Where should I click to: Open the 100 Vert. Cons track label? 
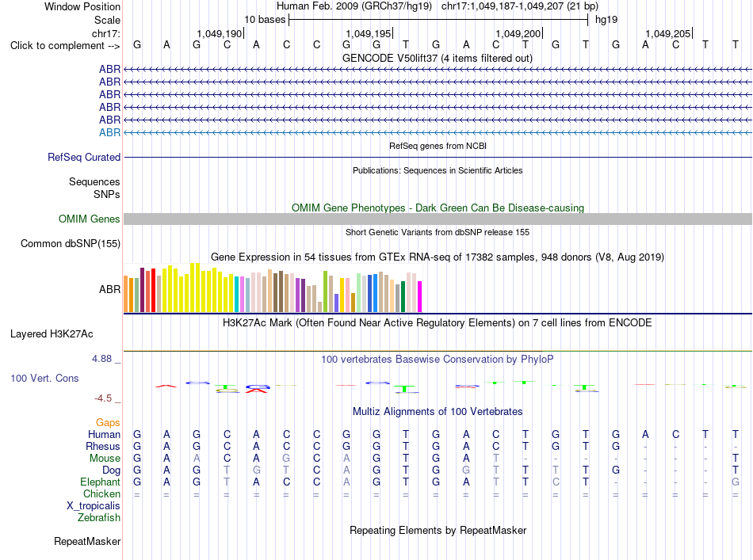(44, 378)
